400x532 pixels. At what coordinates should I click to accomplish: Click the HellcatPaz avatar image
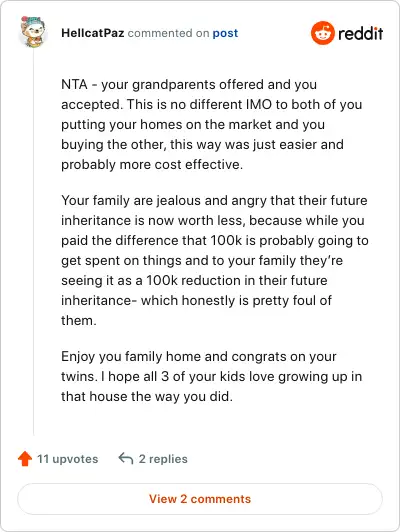coord(33,32)
